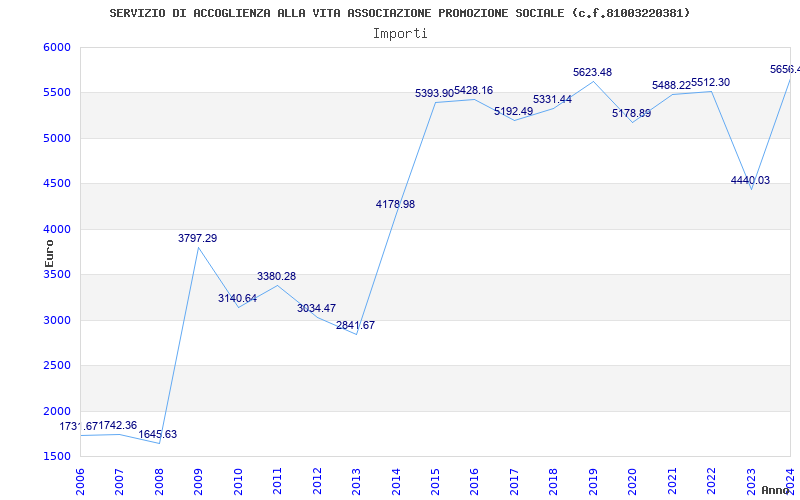Click the x-axis year 2013
This screenshot has width=800, height=500.
[x=356, y=482]
